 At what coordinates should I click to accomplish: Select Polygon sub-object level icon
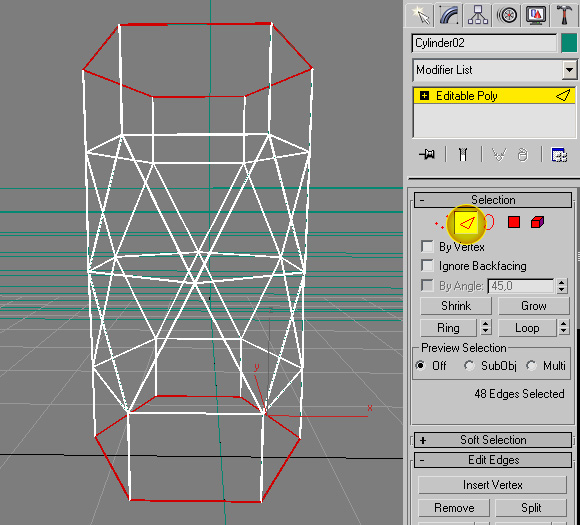(x=514, y=222)
